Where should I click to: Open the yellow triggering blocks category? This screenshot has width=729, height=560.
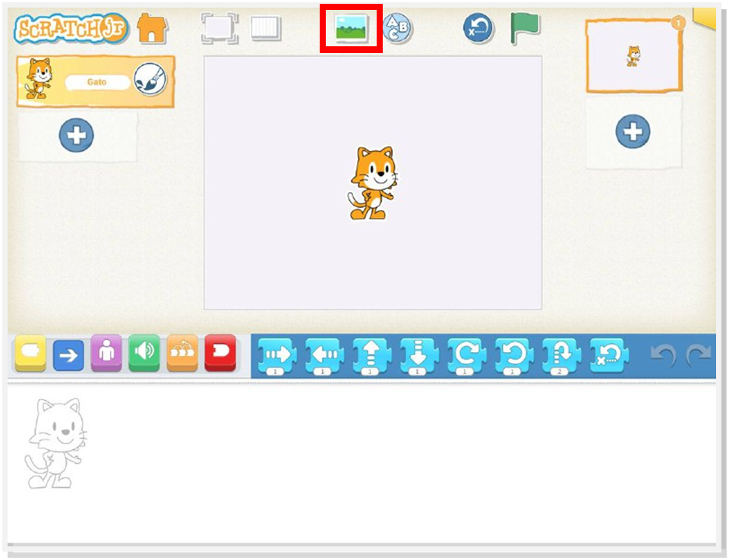tap(30, 353)
